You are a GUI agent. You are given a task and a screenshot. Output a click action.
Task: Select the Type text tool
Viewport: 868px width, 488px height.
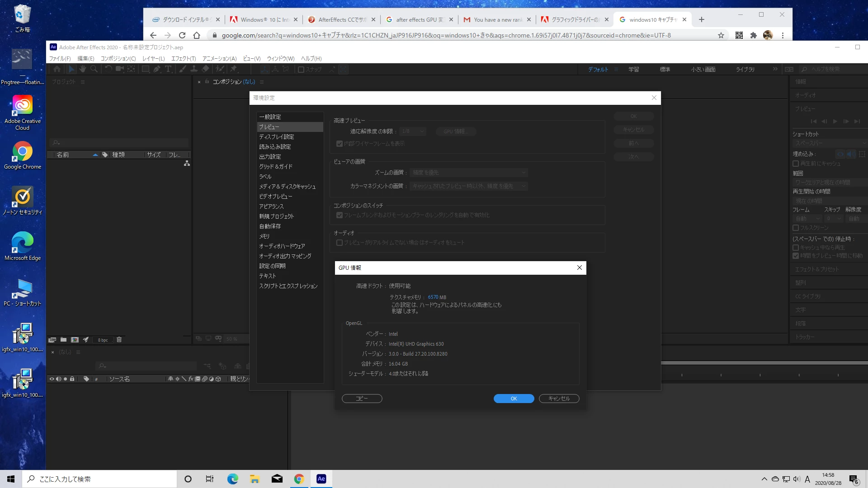click(168, 69)
